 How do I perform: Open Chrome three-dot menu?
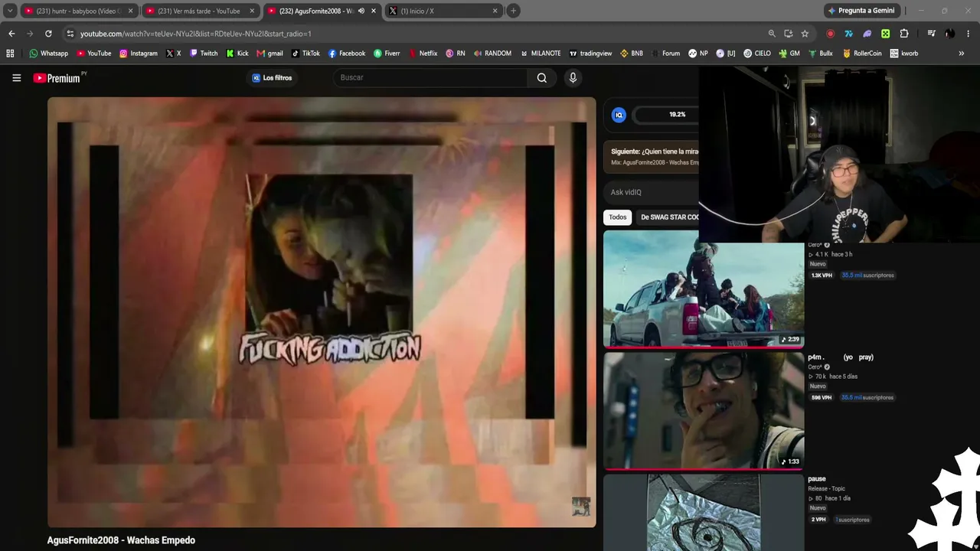(969, 34)
